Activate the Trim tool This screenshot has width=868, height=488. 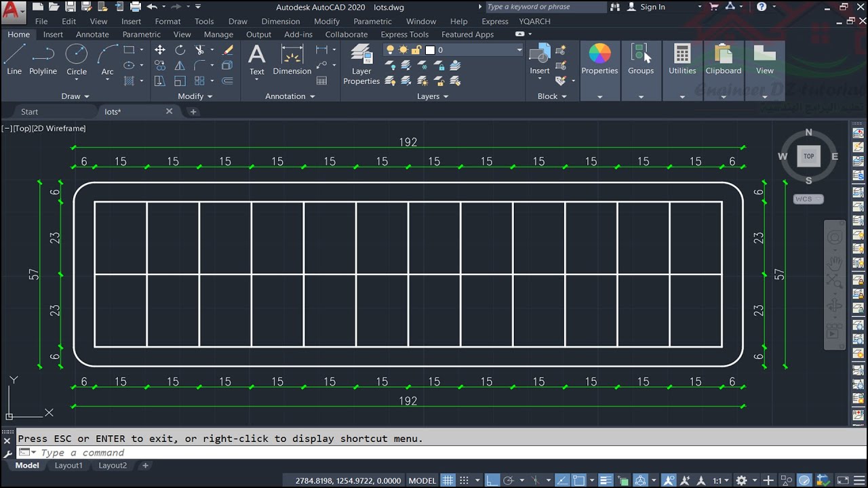(x=200, y=50)
